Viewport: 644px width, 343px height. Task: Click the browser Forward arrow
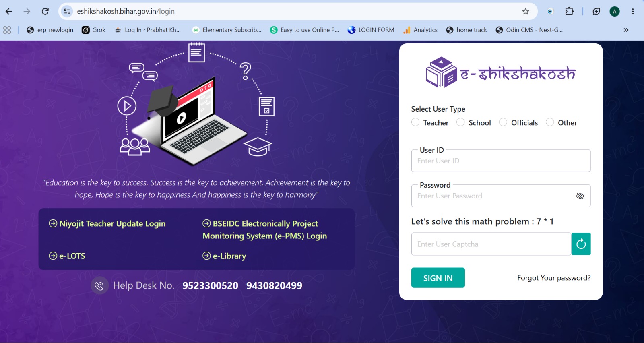(x=27, y=11)
